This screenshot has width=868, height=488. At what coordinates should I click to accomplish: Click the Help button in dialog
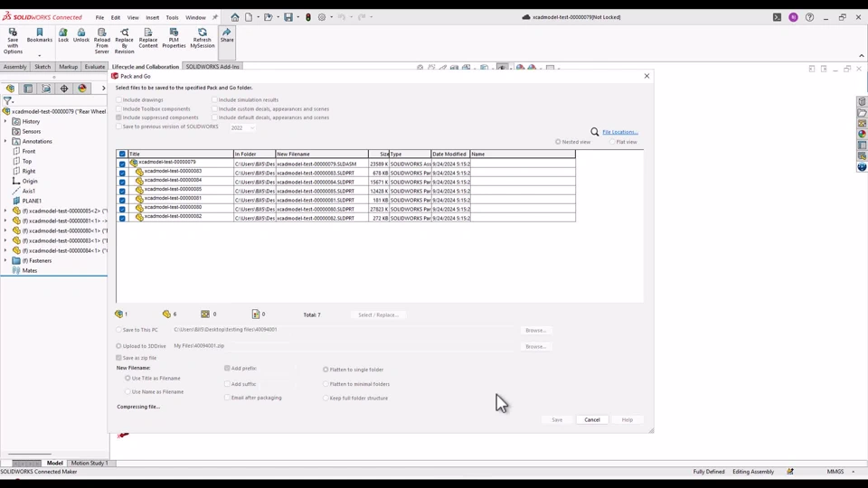(x=627, y=420)
